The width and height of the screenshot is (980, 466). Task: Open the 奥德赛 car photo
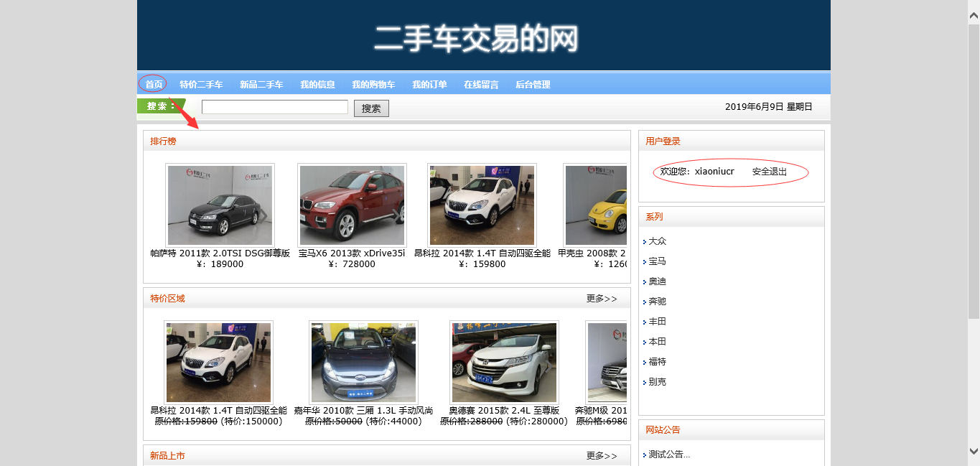504,363
